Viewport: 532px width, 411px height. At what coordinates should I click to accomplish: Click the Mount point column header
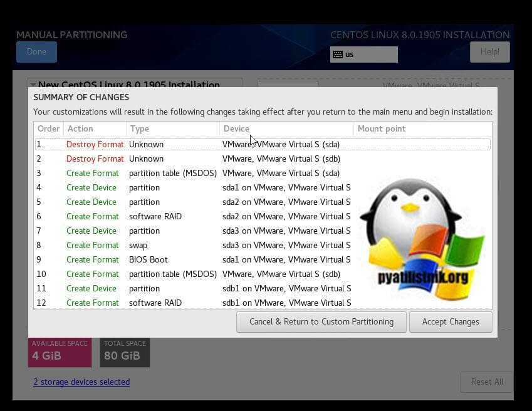point(422,129)
